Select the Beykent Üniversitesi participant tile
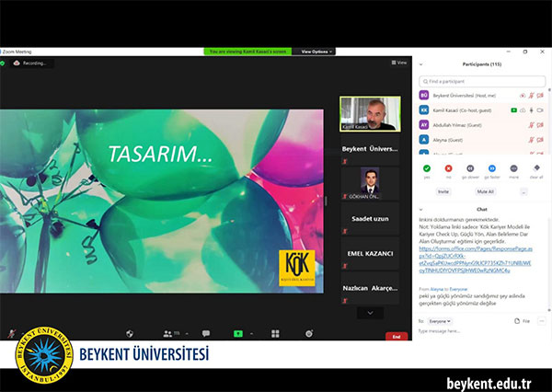The image size is (552, 392). 370,149
